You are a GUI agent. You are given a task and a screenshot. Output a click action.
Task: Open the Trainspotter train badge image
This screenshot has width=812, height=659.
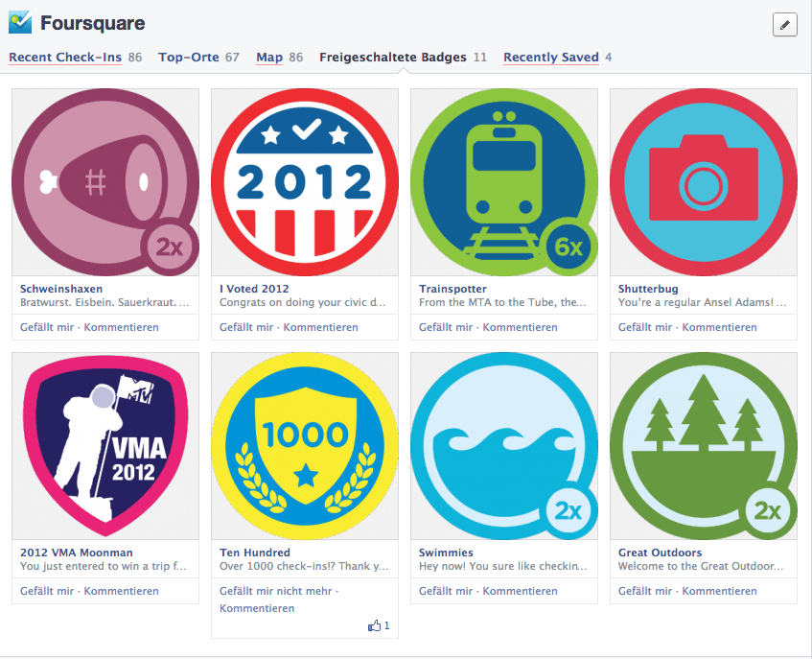[x=504, y=182]
